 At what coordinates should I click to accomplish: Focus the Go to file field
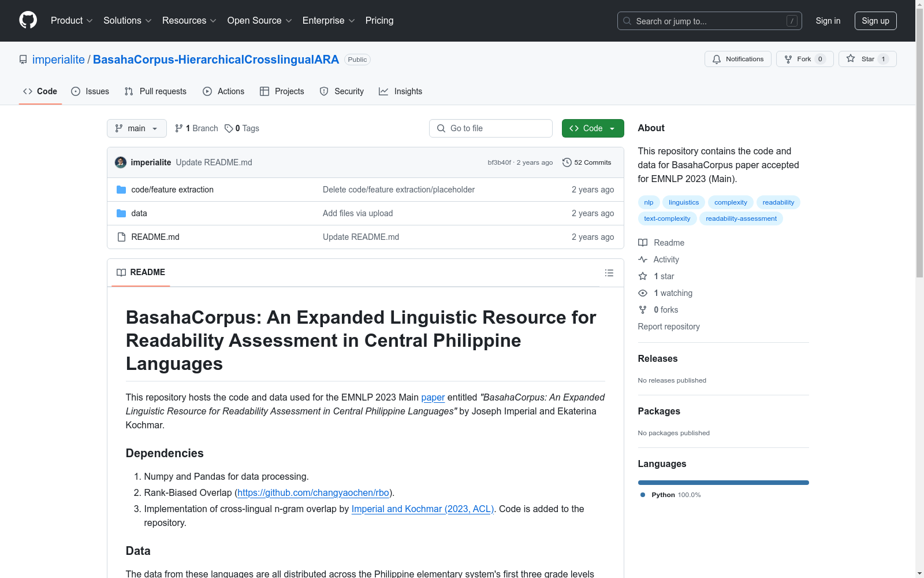pyautogui.click(x=491, y=128)
